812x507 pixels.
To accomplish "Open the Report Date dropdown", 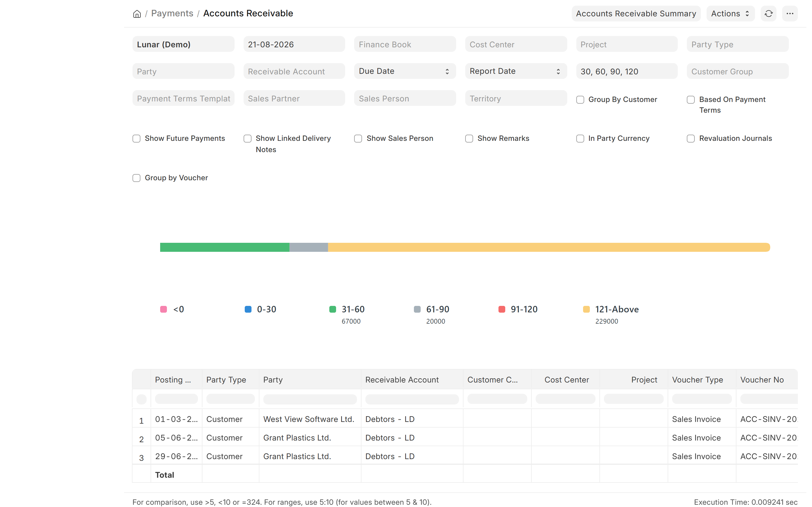I will pyautogui.click(x=516, y=71).
